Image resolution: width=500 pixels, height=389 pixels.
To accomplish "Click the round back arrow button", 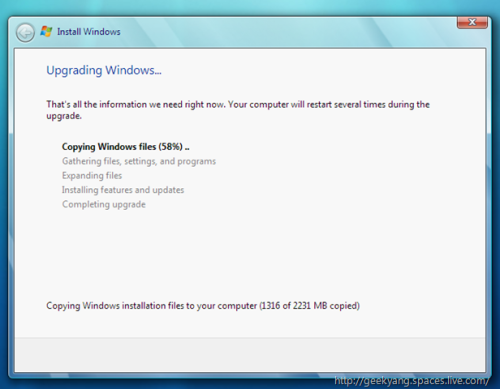I will click(25, 33).
